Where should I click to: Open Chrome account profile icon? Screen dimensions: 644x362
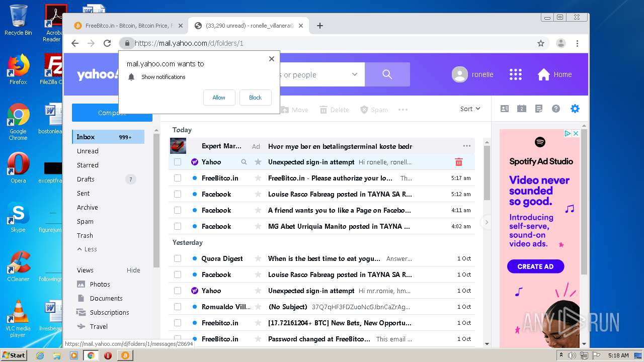pos(561,43)
